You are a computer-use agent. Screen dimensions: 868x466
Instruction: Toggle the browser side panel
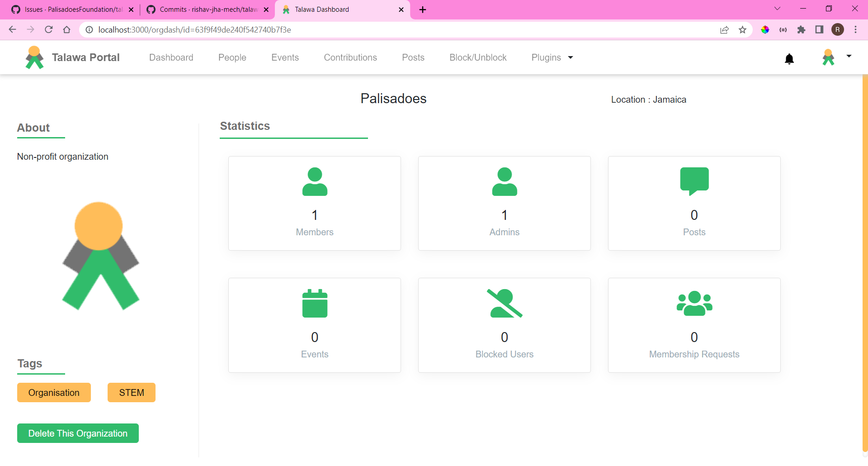click(819, 30)
